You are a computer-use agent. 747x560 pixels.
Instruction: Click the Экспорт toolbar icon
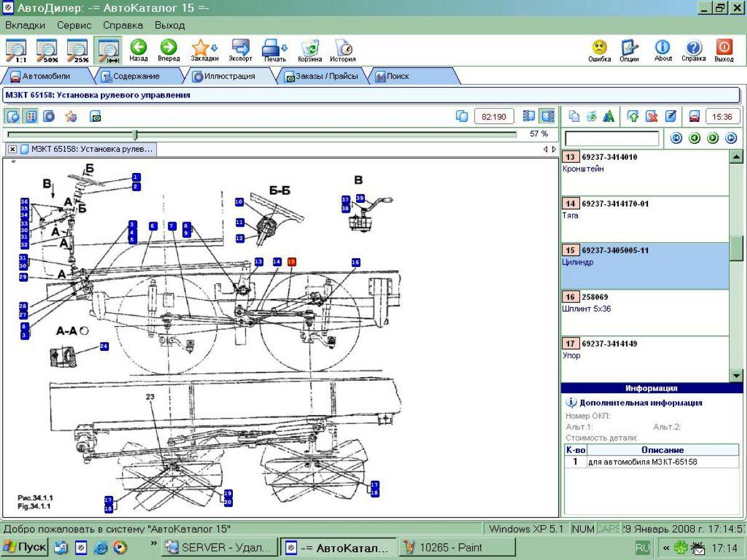(240, 50)
